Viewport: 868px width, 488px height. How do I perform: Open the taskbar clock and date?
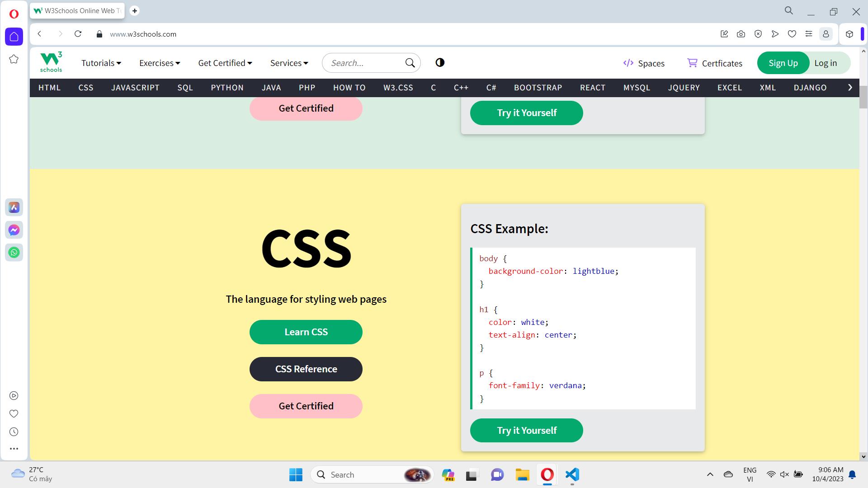pyautogui.click(x=828, y=474)
